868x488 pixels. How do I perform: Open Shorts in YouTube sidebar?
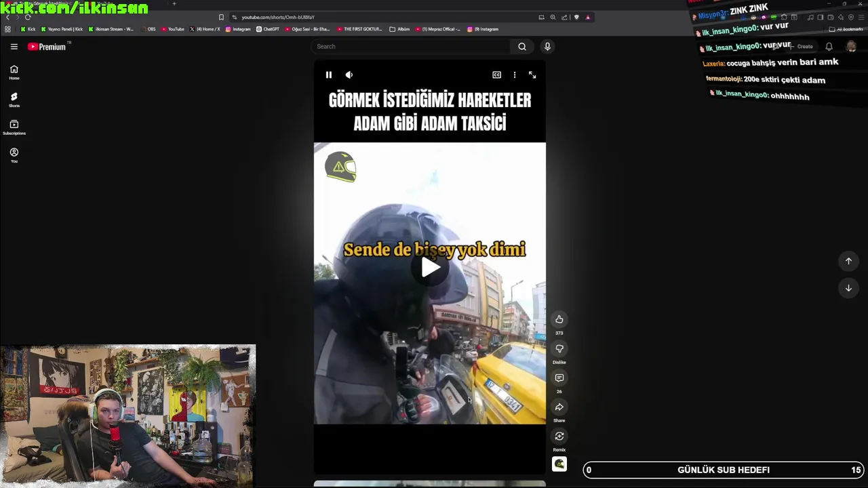[14, 100]
